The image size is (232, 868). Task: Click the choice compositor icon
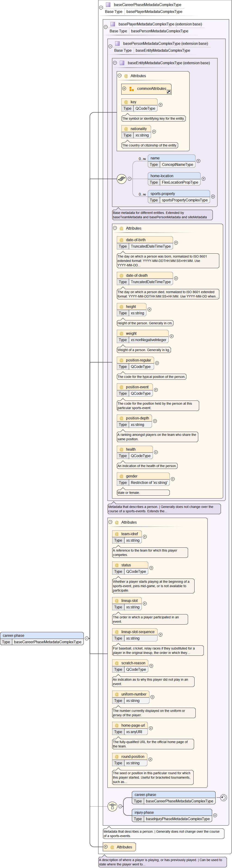coord(112,806)
